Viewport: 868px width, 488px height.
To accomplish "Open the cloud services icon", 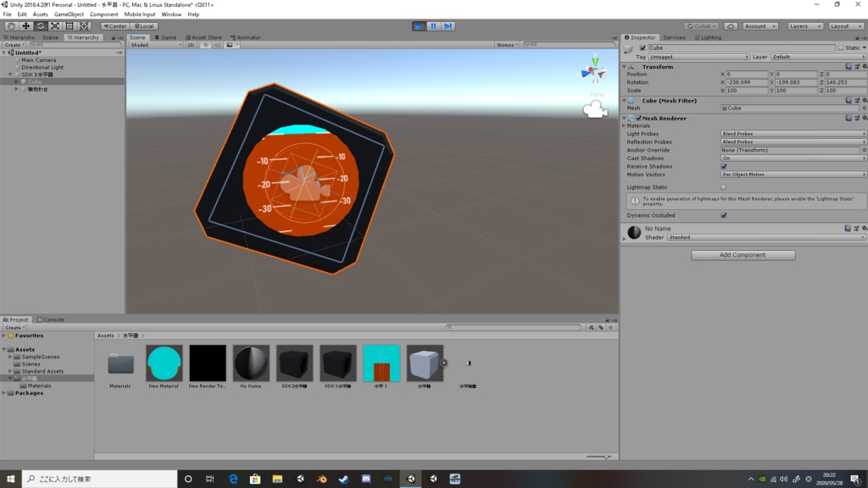I will point(731,26).
